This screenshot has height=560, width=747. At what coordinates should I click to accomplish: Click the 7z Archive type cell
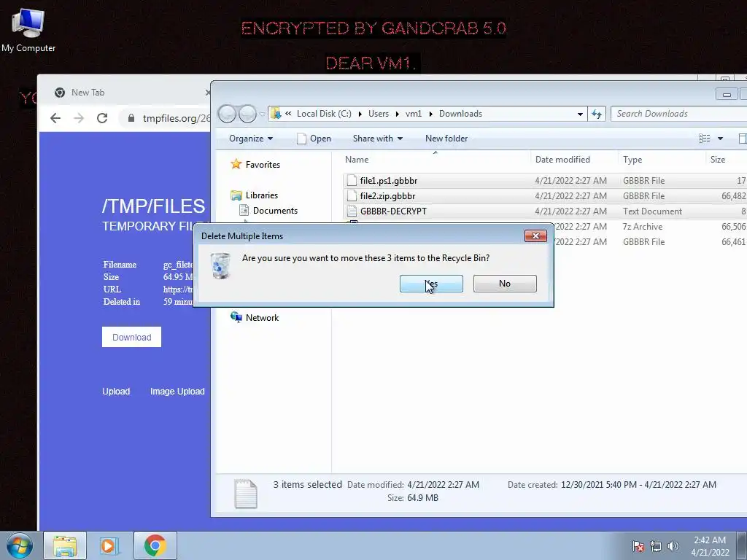tap(642, 227)
